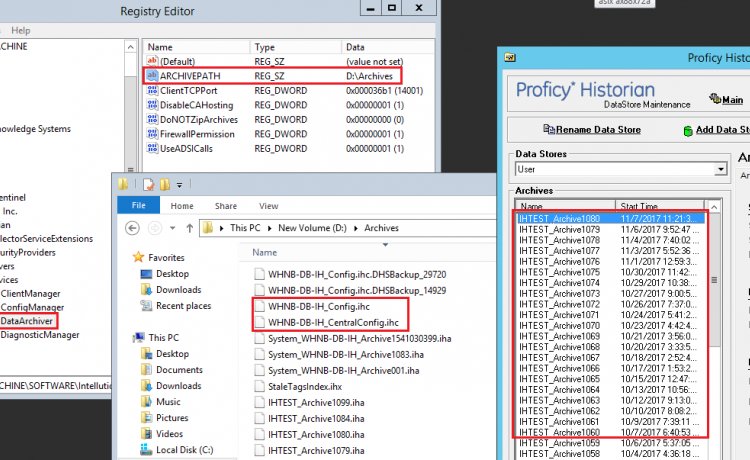Click Add Data Store link
Viewport: 750px width, 460px height.
(722, 130)
